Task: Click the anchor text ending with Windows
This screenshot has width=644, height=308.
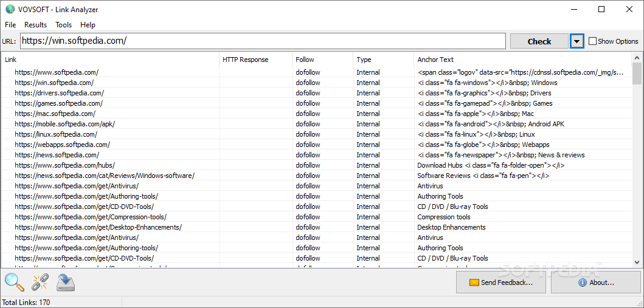Action: [x=487, y=83]
